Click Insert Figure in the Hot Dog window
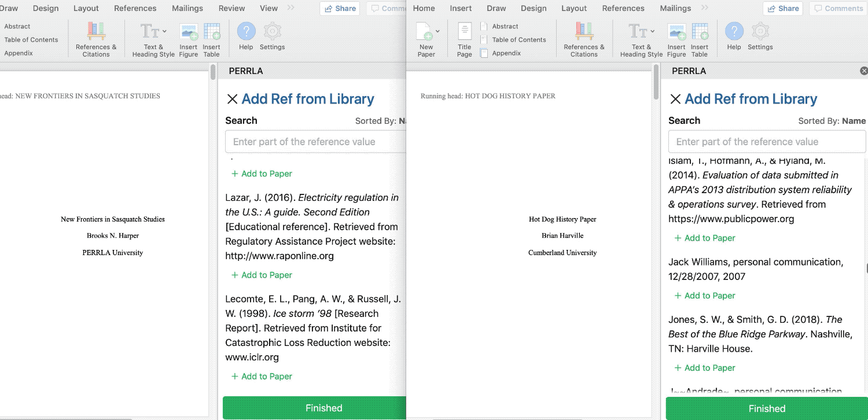Image resolution: width=868 pixels, height=420 pixels. pos(676,39)
